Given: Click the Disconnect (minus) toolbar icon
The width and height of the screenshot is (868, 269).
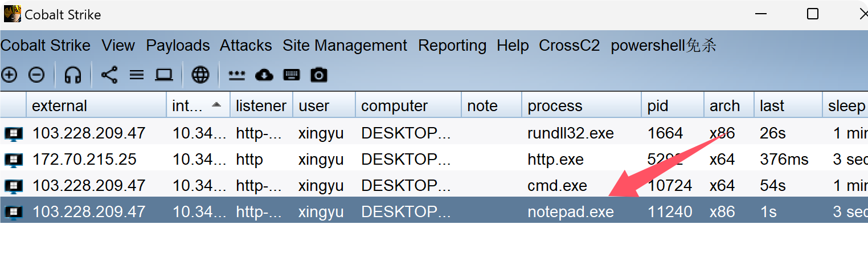Looking at the screenshot, I should click(36, 75).
